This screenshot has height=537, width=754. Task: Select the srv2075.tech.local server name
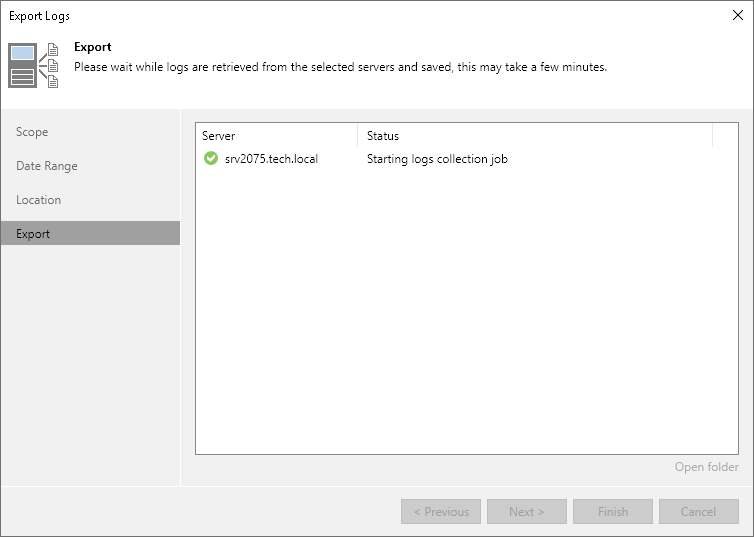(x=271, y=159)
